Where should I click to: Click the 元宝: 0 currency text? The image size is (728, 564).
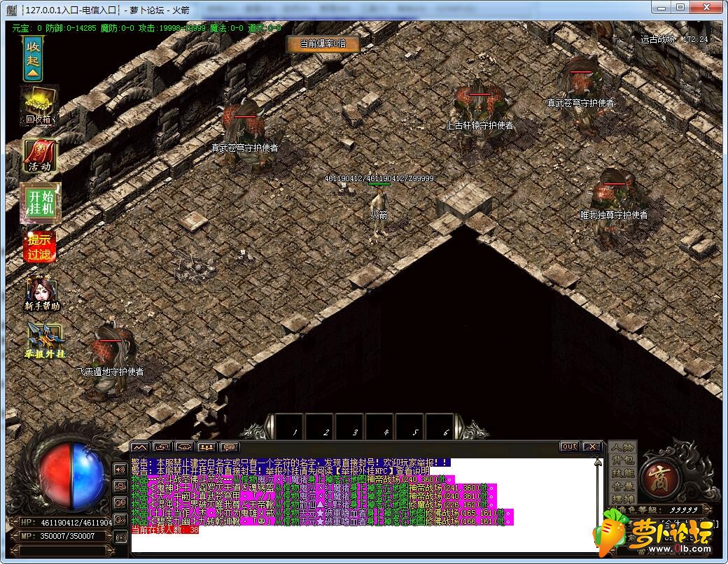click(x=27, y=28)
